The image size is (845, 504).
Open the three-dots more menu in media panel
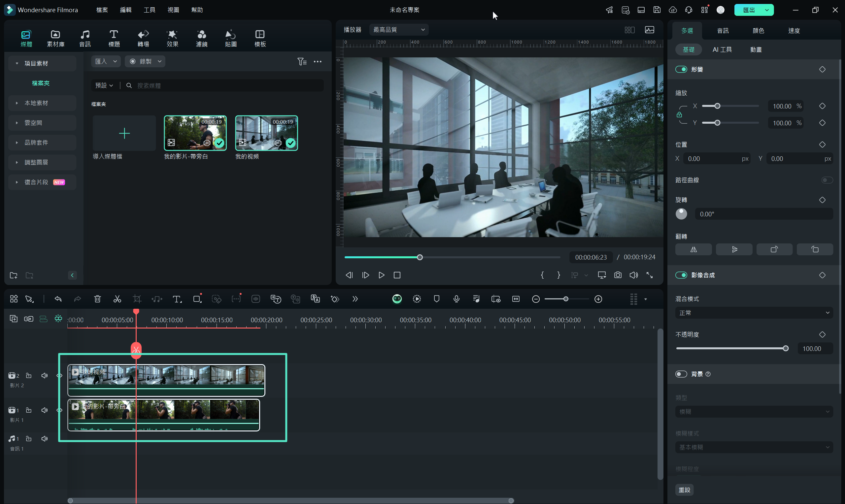coord(318,61)
